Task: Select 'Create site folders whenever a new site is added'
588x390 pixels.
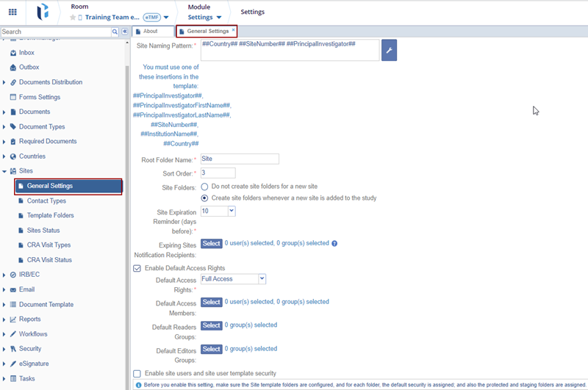Action: pos(204,198)
